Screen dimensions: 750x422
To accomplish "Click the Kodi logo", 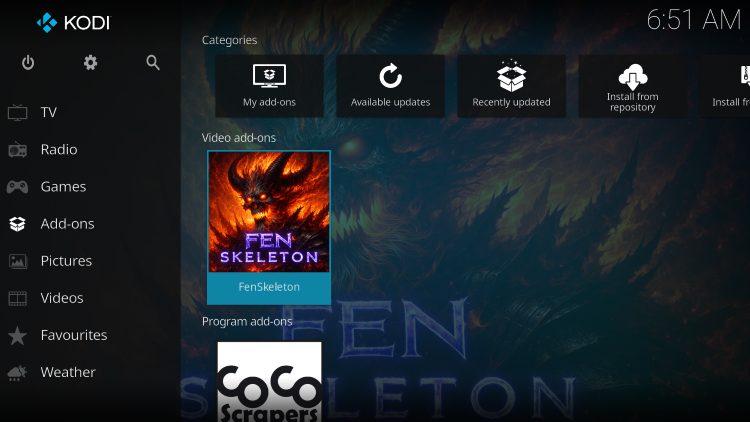I will click(73, 22).
